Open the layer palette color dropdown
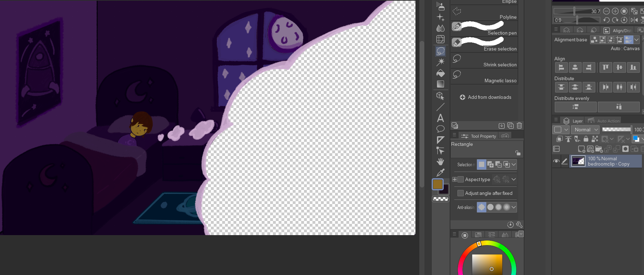The height and width of the screenshot is (275, 644). (x=561, y=130)
